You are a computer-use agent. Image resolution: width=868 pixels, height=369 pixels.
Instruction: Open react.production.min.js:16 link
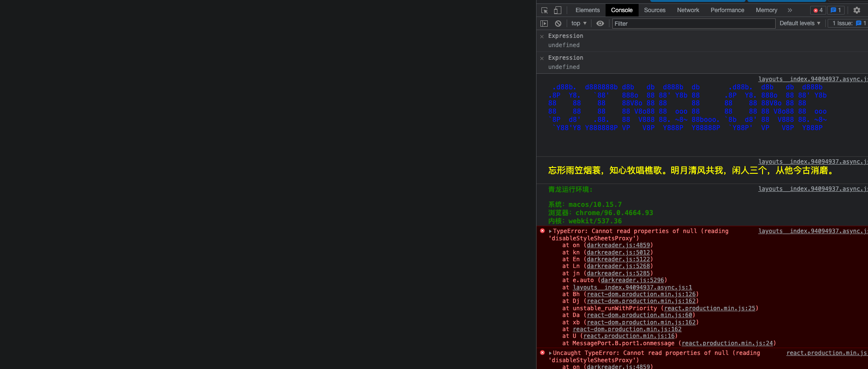[x=629, y=336]
